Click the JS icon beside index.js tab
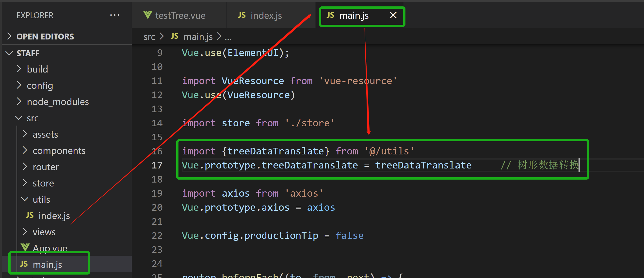Screen dimensions: 644x278 [x=241, y=15]
